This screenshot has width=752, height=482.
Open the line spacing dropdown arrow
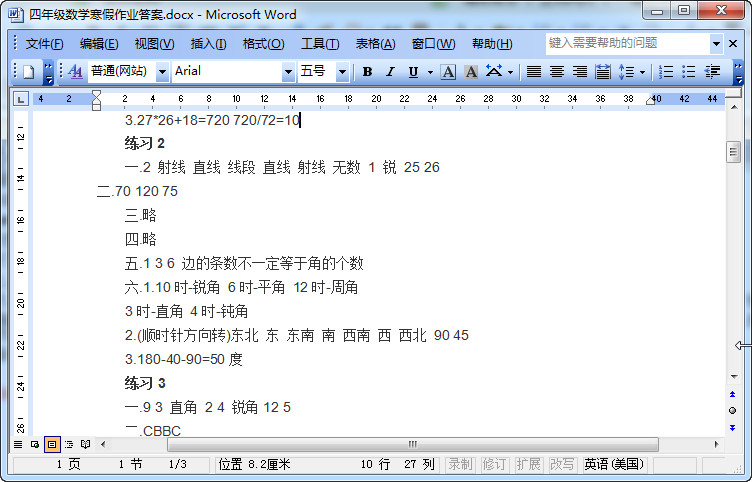(x=642, y=72)
